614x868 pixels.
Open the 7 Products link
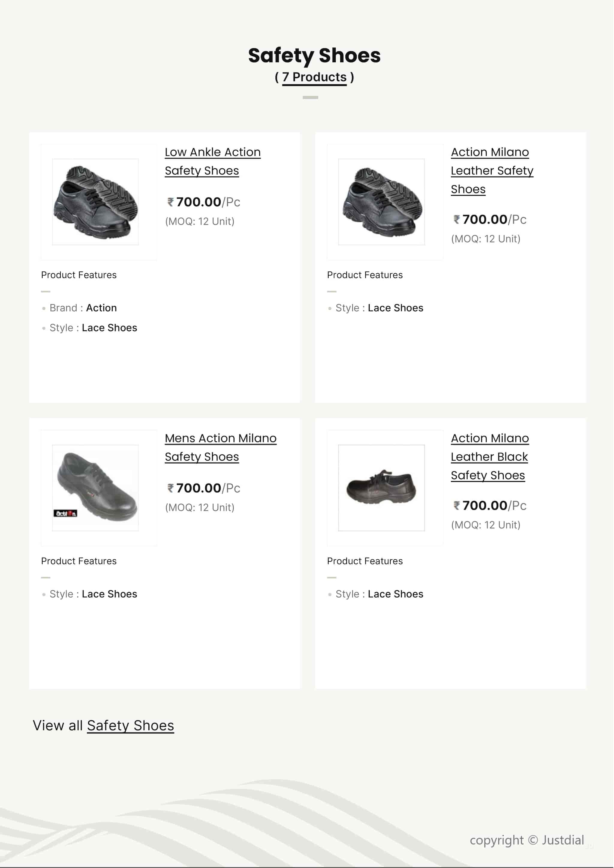click(x=314, y=77)
